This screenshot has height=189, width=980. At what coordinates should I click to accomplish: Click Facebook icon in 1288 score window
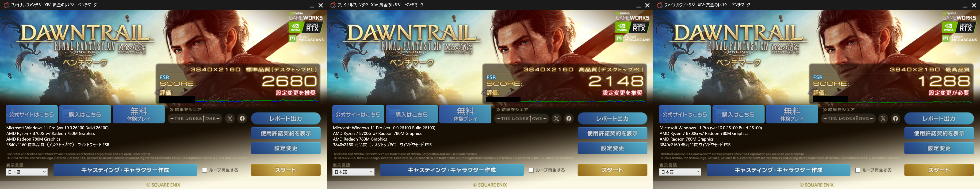click(896, 118)
